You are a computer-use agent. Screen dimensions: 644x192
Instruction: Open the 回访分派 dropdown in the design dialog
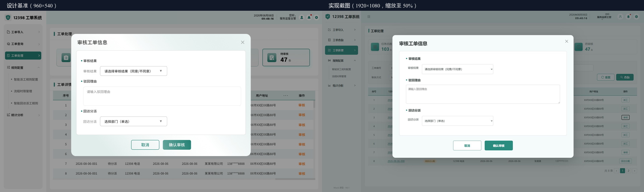(x=133, y=121)
